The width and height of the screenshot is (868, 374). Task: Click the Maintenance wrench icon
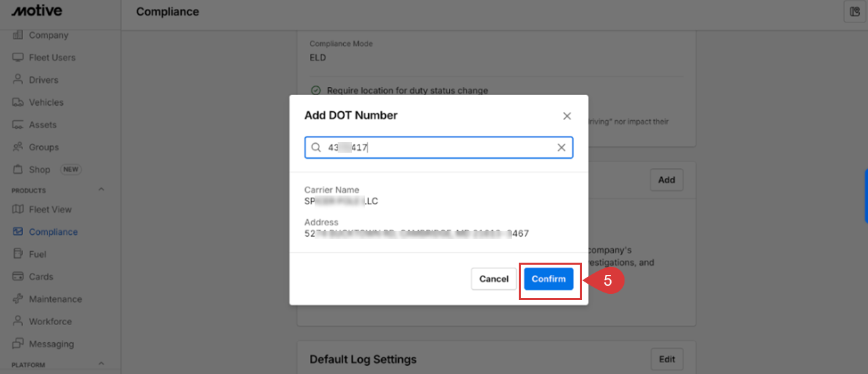pos(18,299)
